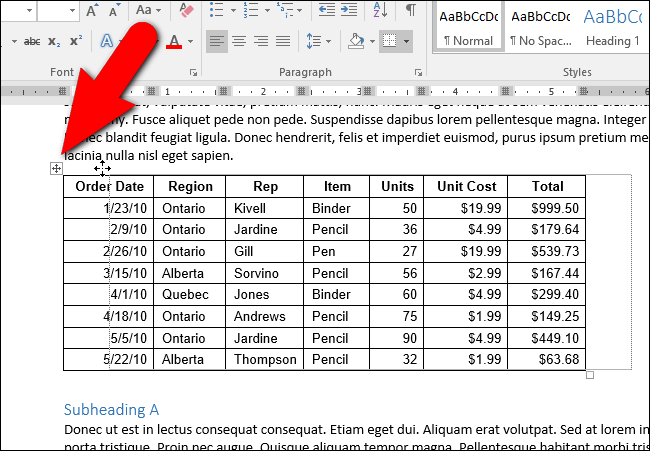650x451 pixels.
Task: Toggle subscript formatting
Action: pos(54,41)
